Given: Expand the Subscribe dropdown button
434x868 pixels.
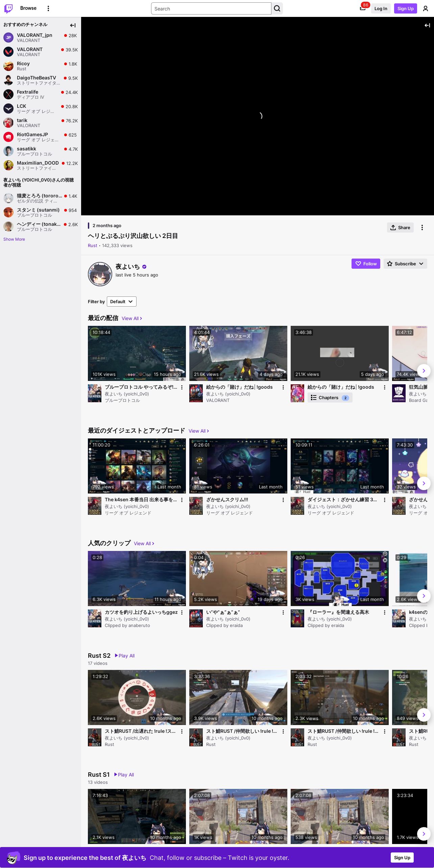Looking at the screenshot, I should coord(405,264).
